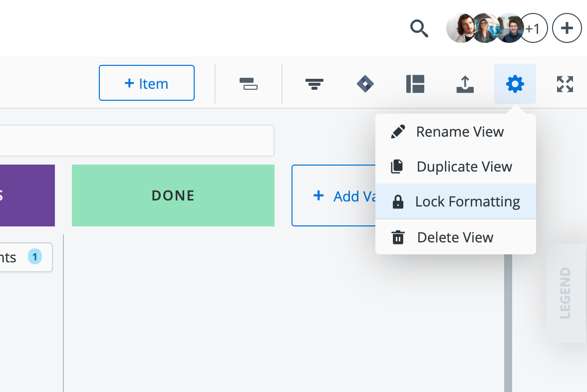This screenshot has width=587, height=392.
Task: Select Delete View in the dropdown
Action: (456, 237)
